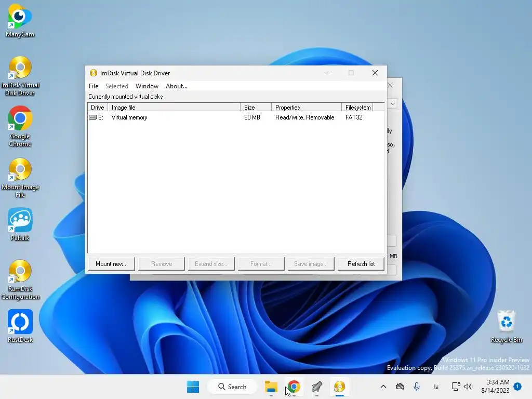The image size is (532, 399).
Task: Click the Extend size... button
Action: click(211, 264)
